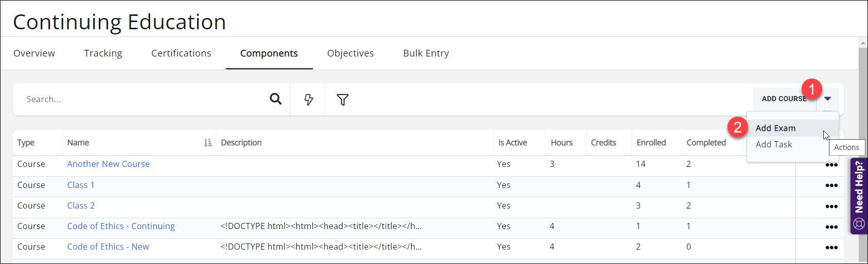Click the vertical scrollbar up arrow
868x264 pixels.
coord(863,43)
